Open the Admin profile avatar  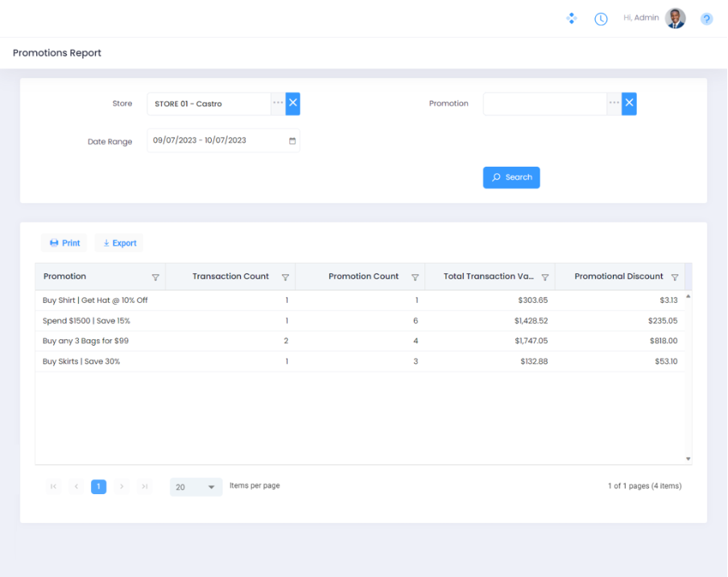click(675, 19)
